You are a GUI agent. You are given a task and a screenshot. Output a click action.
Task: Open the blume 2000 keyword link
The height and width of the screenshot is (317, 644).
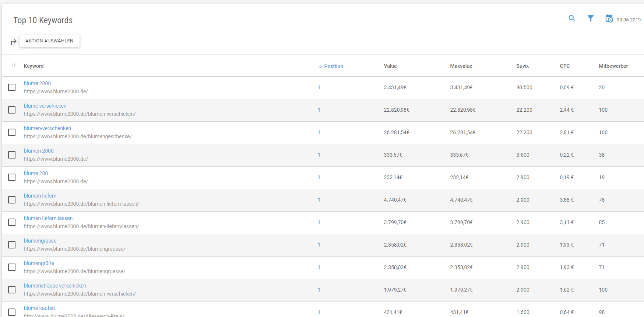[x=37, y=83]
